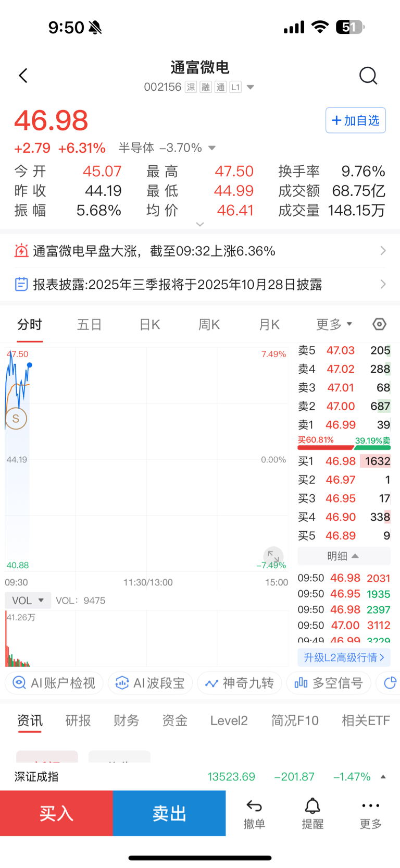Open AI账户检视 tool
This screenshot has width=400, height=868.
54,683
